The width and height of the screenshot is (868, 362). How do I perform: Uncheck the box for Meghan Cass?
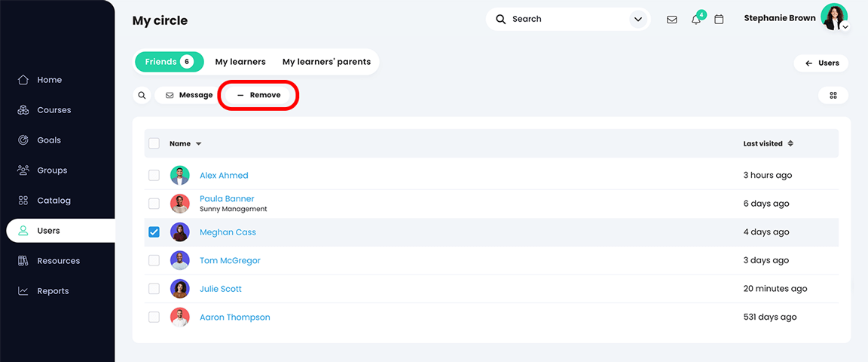coord(154,232)
